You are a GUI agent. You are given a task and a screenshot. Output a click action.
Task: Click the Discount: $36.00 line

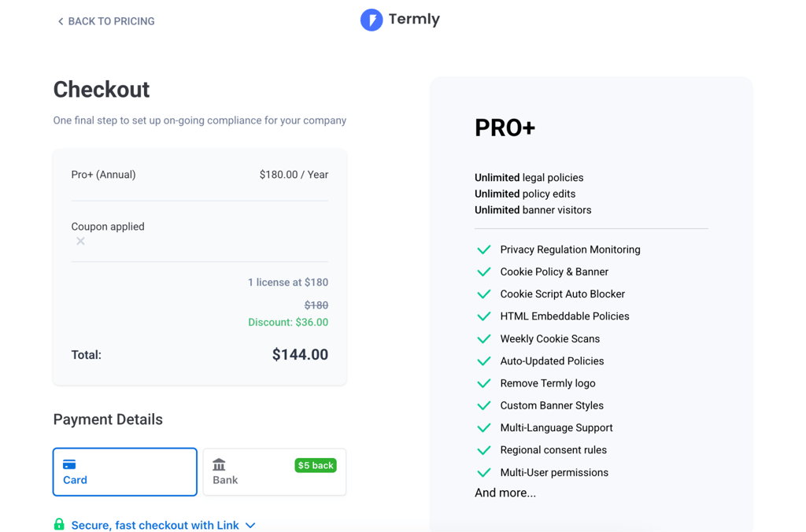(288, 323)
